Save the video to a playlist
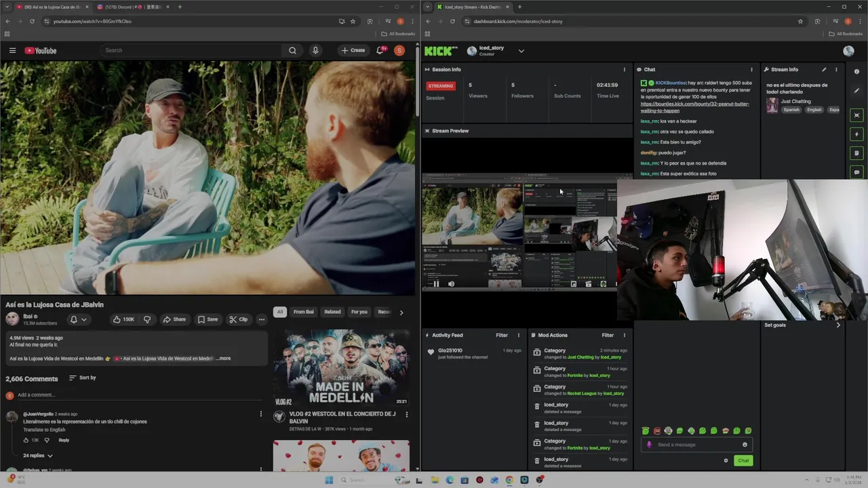Viewport: 868px width, 488px height. tap(208, 319)
